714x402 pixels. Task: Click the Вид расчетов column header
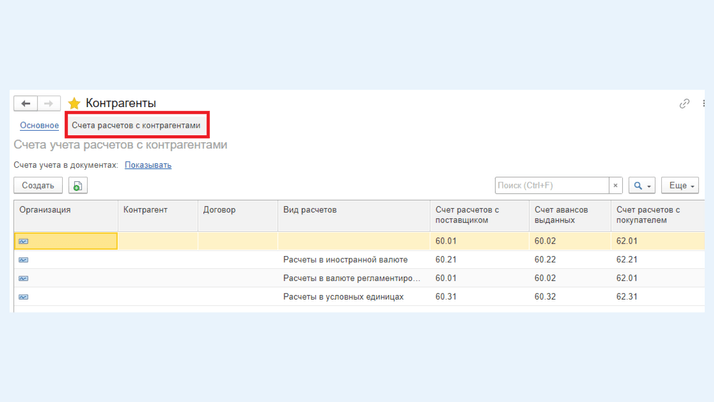(310, 210)
